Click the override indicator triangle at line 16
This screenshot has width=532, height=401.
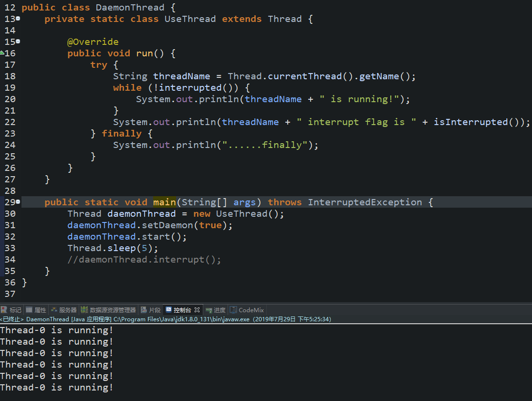coord(2,53)
